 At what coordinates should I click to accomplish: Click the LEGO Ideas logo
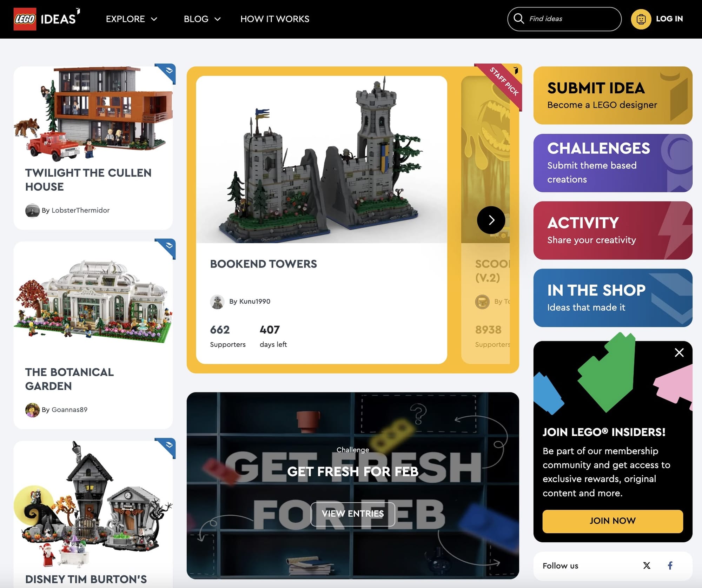tap(47, 19)
